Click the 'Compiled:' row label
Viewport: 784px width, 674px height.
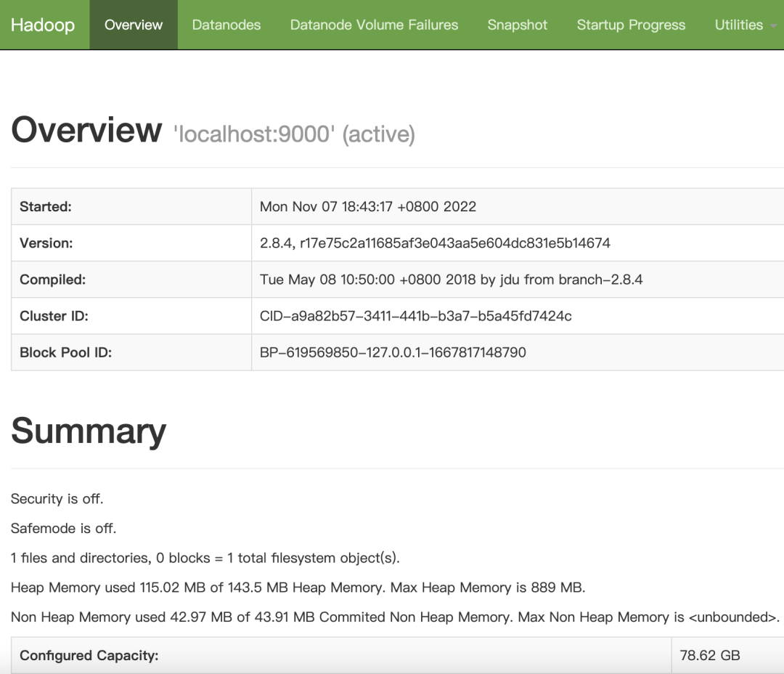(x=52, y=280)
